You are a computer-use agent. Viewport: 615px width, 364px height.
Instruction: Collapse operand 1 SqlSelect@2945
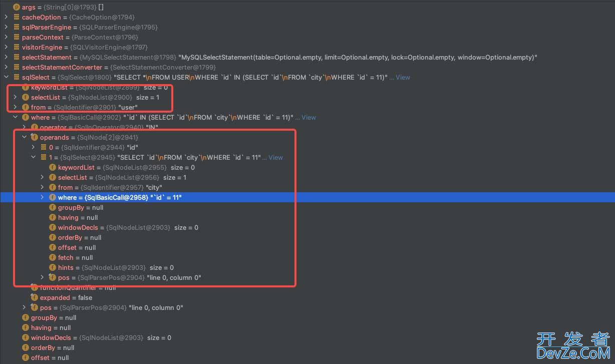pos(33,158)
